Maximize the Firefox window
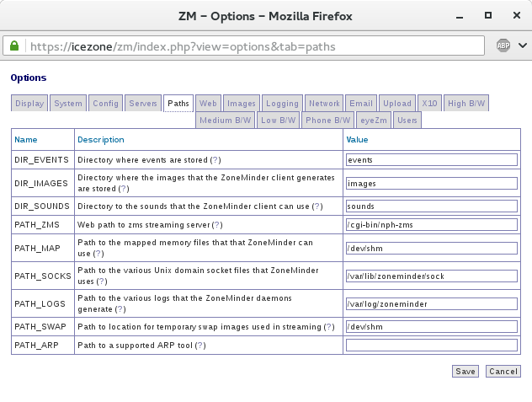Viewport: 532px width, 402px height. [x=488, y=15]
